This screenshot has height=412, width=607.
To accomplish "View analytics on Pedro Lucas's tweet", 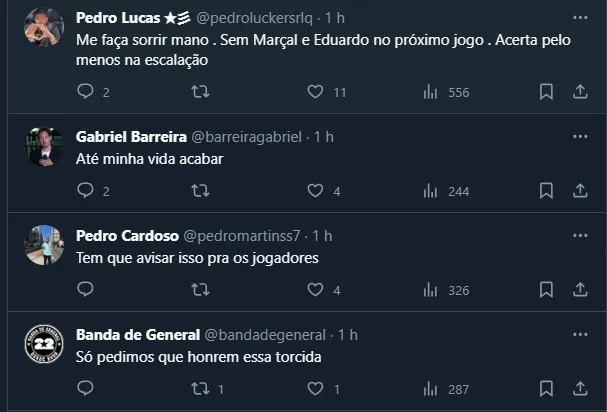I will click(431, 92).
